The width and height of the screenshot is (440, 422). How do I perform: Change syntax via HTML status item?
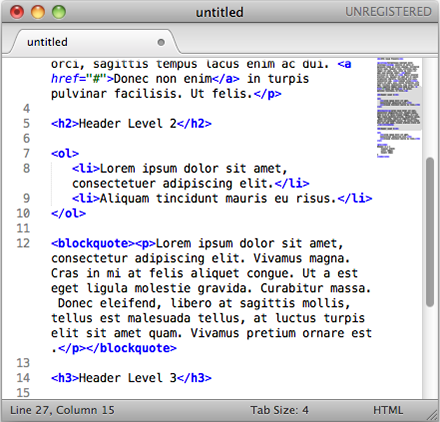click(388, 410)
